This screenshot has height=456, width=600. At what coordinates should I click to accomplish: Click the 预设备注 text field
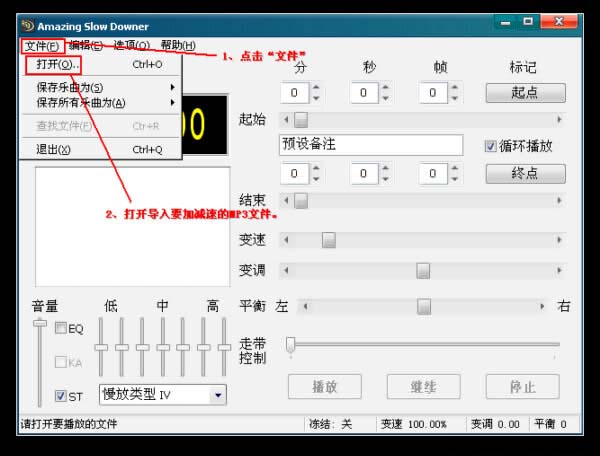pyautogui.click(x=371, y=145)
